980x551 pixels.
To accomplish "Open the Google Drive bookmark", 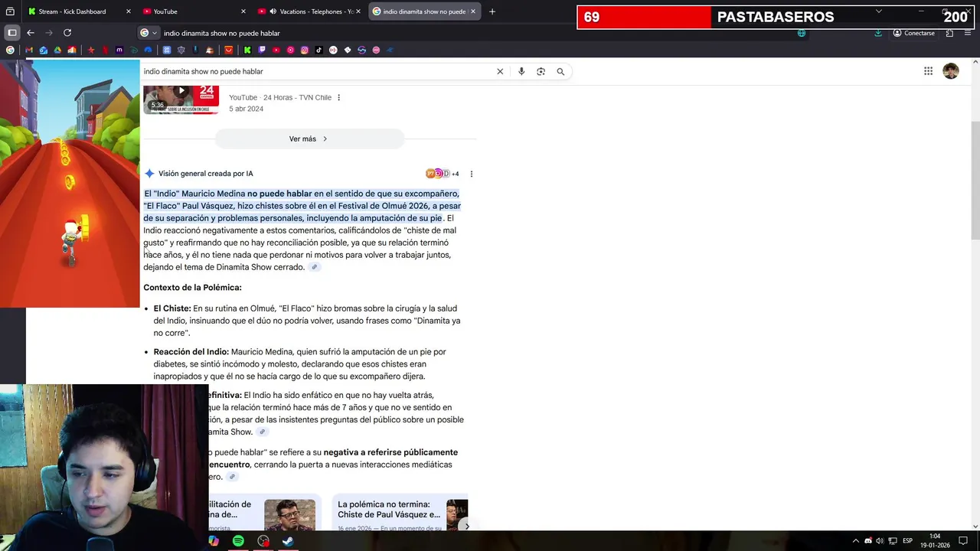I will tap(57, 50).
